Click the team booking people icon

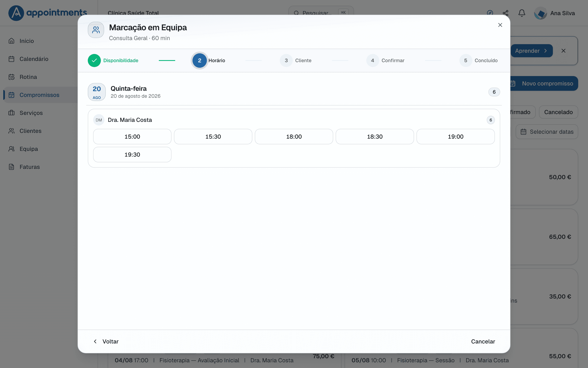pyautogui.click(x=96, y=30)
